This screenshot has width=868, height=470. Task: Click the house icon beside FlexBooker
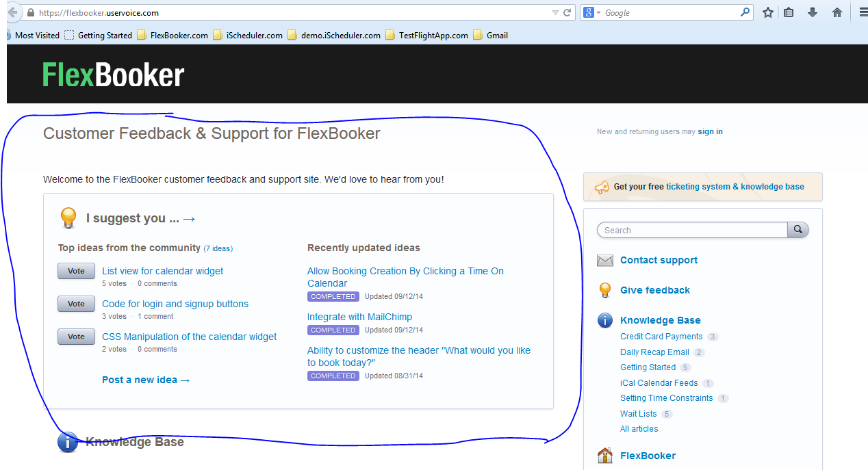coord(604,455)
